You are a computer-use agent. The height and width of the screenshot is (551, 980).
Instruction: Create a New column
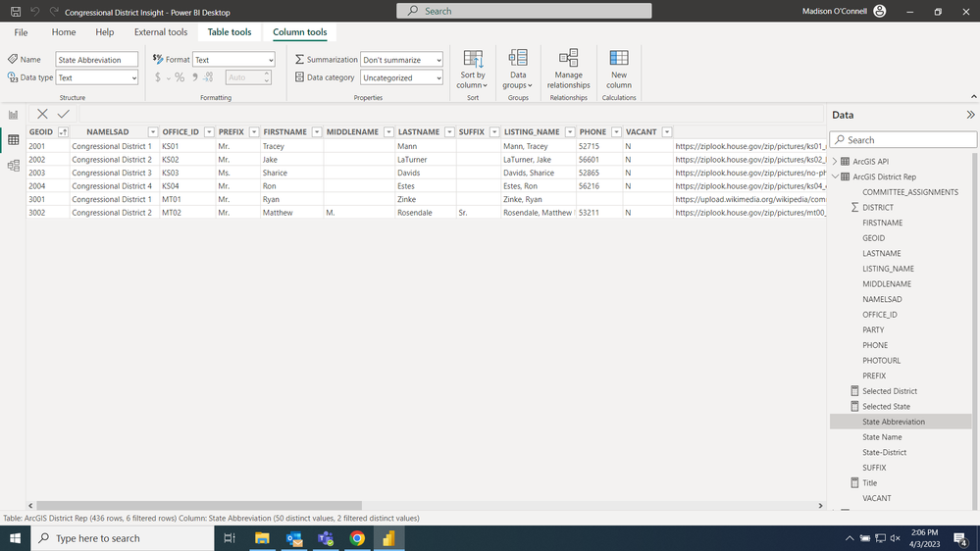pos(619,70)
